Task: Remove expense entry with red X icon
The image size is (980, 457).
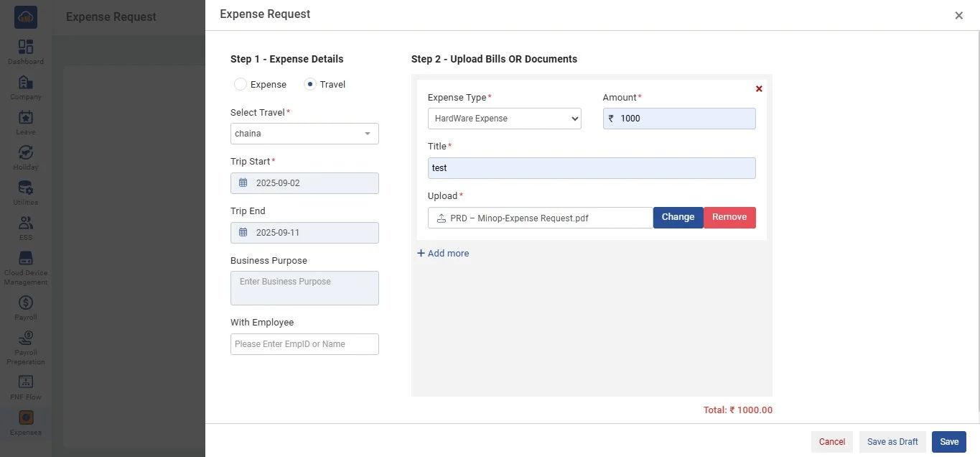Action: [759, 89]
